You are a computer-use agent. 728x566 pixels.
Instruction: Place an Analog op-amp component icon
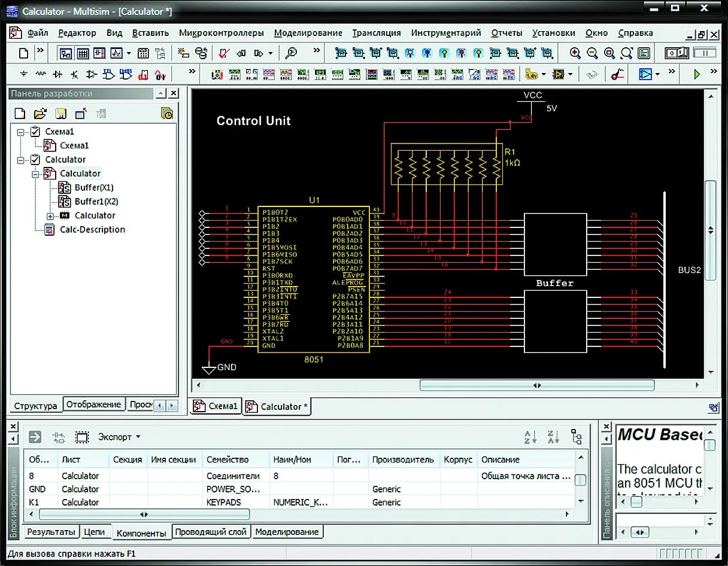point(91,74)
